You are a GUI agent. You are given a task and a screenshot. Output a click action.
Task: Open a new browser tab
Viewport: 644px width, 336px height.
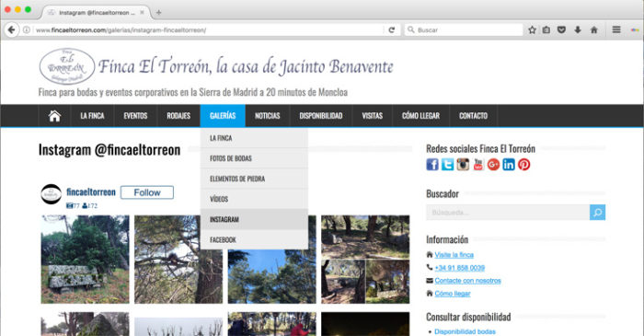(x=158, y=12)
